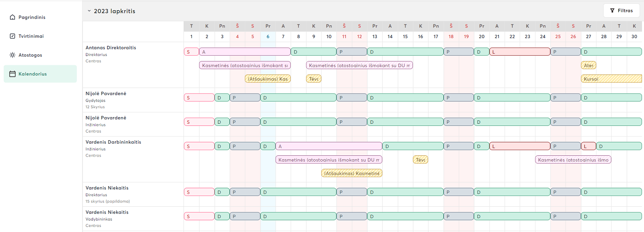Open the striped Kursai event of Antanas

click(x=611, y=79)
